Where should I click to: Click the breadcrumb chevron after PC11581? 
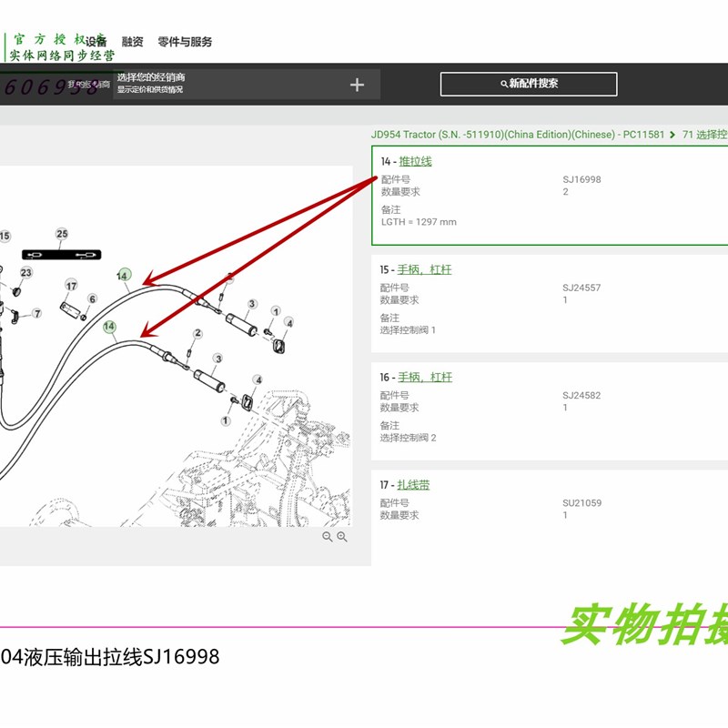tap(672, 135)
